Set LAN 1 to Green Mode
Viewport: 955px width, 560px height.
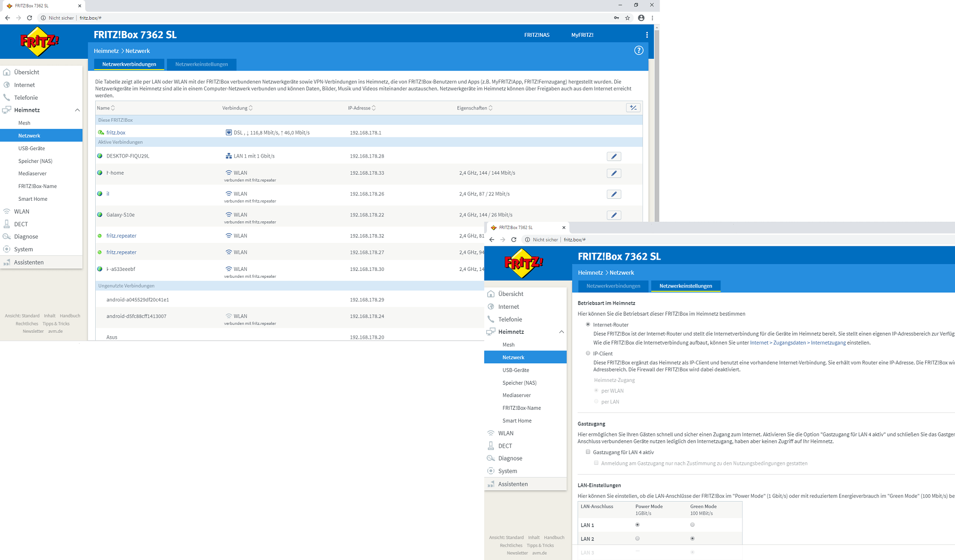click(692, 525)
